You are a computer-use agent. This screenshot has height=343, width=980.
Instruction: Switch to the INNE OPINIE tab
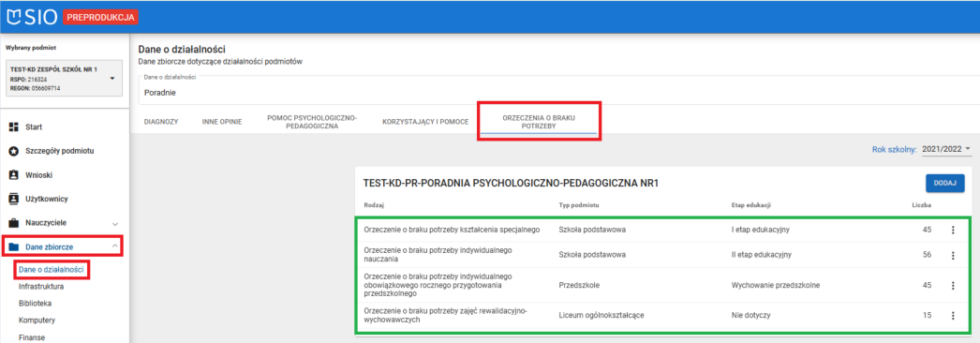click(222, 122)
